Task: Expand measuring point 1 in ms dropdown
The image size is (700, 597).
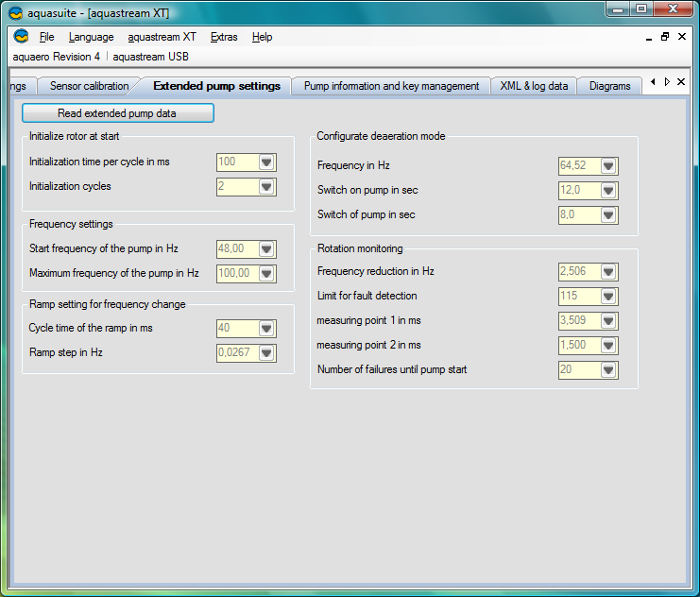Action: (608, 321)
